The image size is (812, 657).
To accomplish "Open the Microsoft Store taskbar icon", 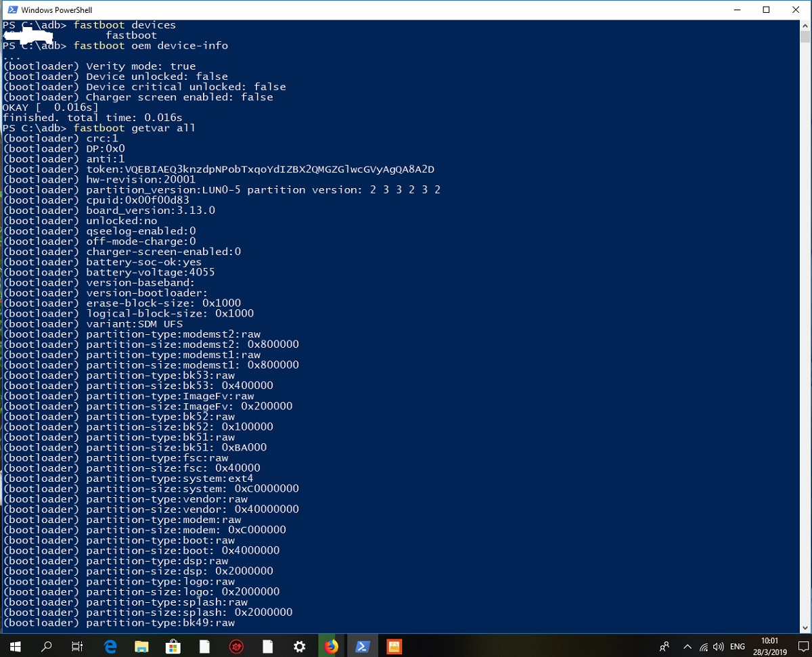I will pyautogui.click(x=173, y=646).
